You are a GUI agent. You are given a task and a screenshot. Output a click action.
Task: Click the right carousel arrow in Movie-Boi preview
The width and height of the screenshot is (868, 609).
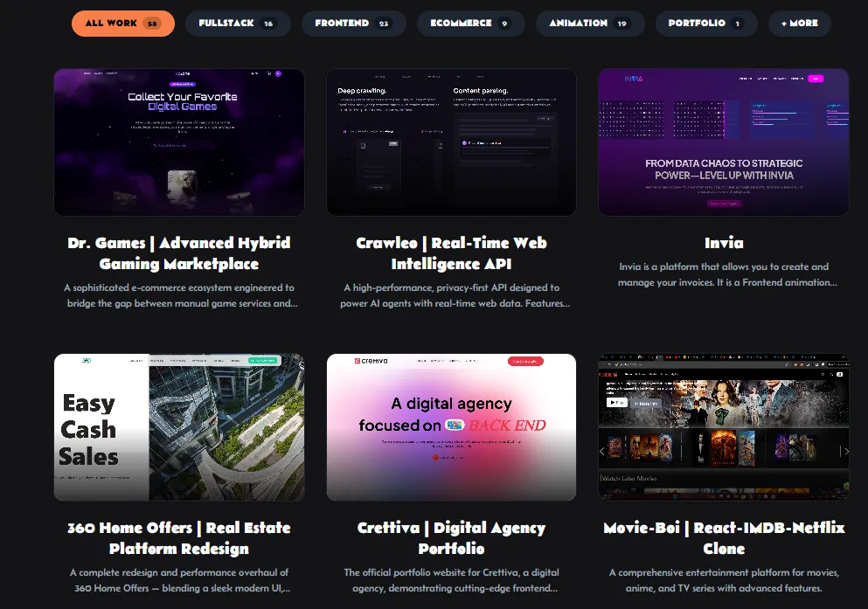844,451
